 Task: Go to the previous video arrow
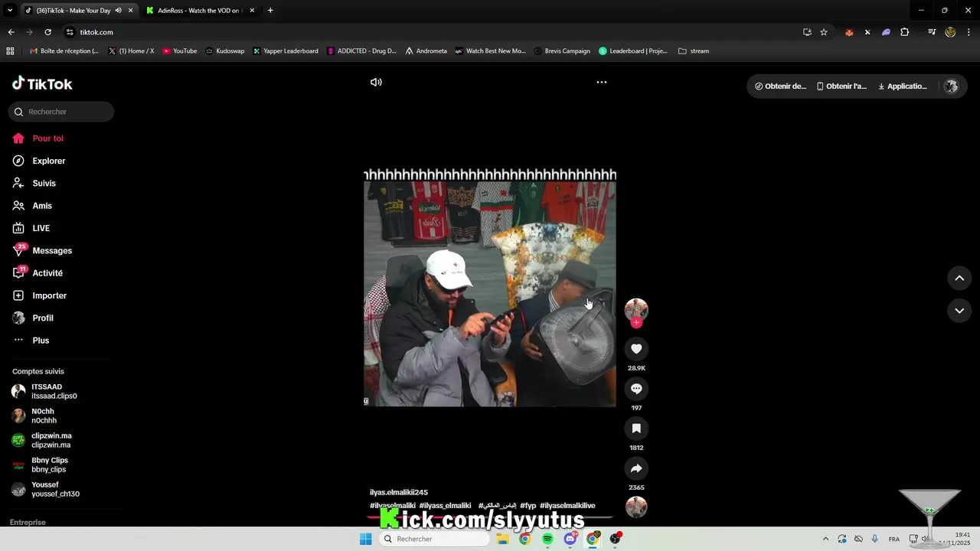[959, 278]
